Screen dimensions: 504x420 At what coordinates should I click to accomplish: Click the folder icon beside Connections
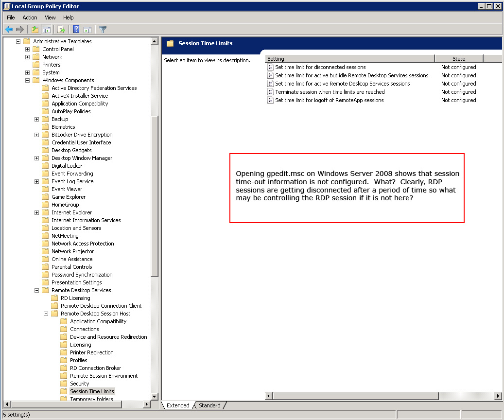tap(64, 329)
